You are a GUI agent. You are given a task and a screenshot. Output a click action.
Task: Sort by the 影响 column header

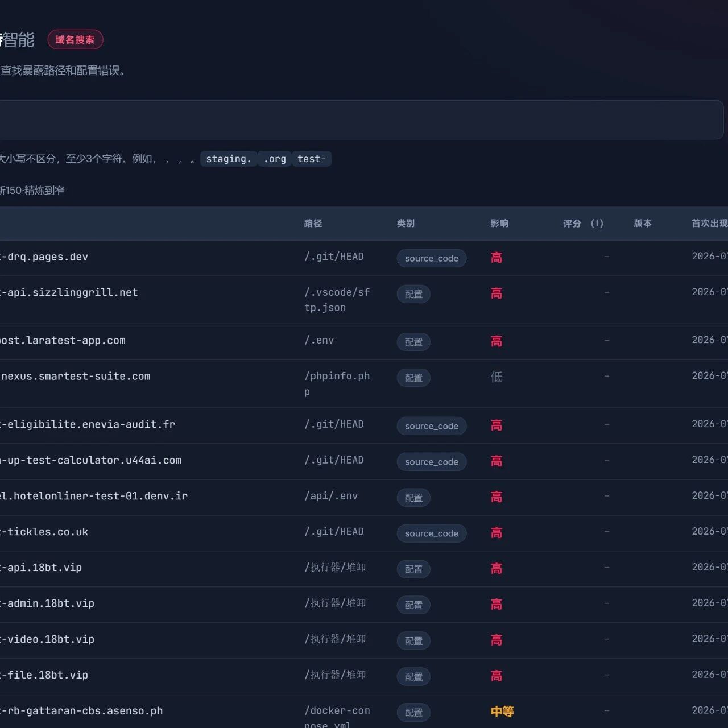click(x=500, y=224)
